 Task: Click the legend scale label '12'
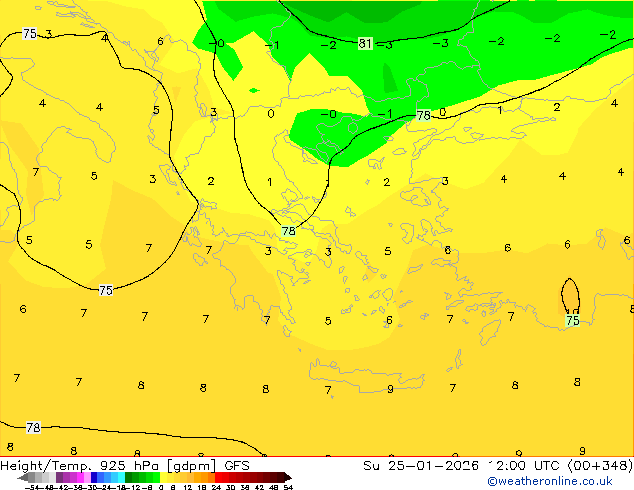[188, 488]
